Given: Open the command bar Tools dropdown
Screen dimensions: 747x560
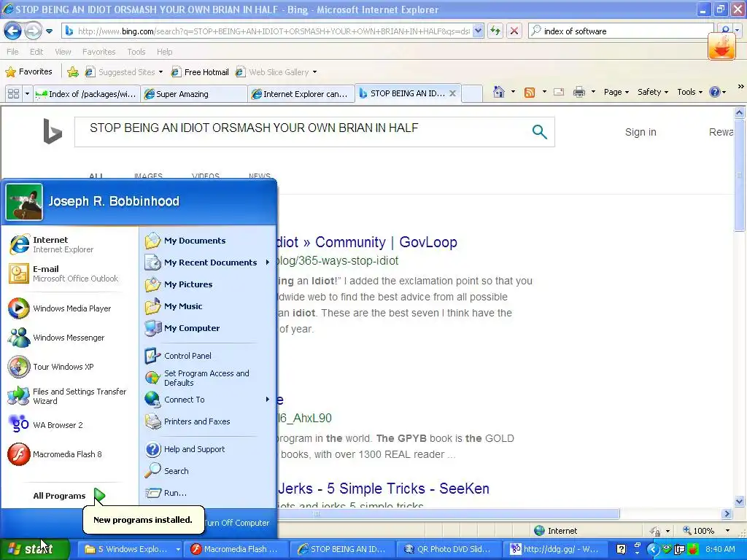Looking at the screenshot, I should [689, 92].
